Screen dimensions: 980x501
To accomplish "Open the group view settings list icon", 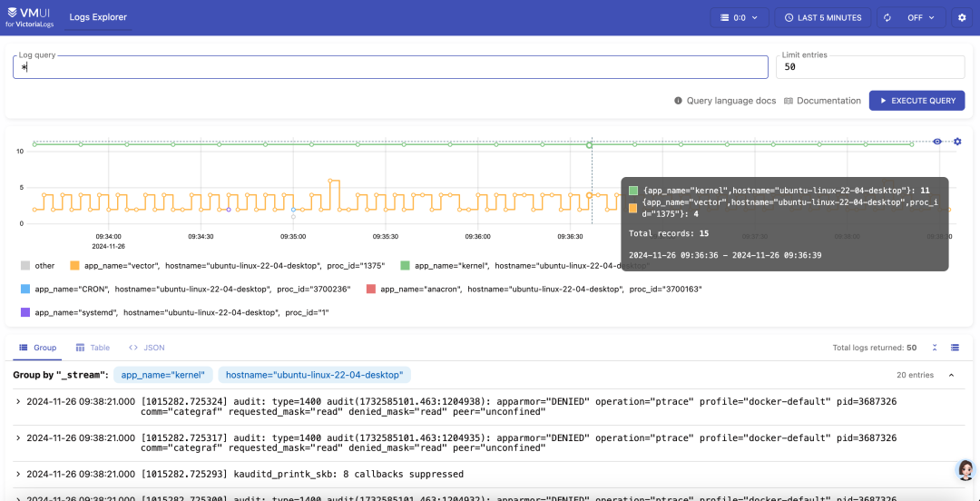I will (x=955, y=348).
